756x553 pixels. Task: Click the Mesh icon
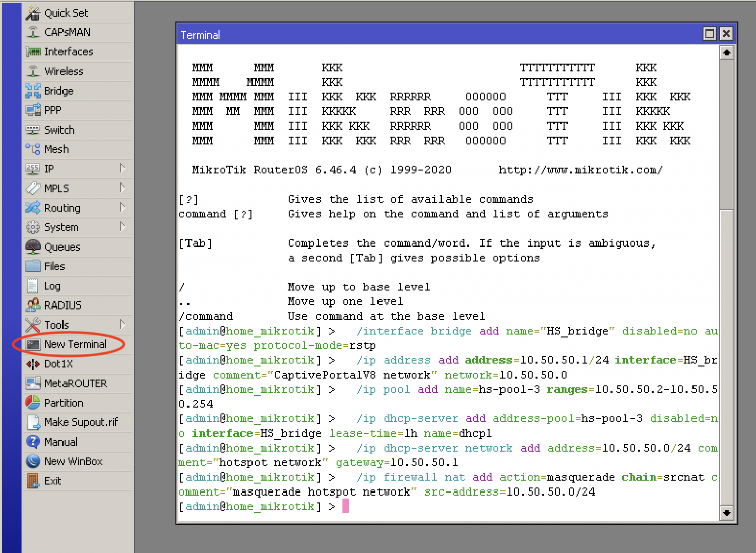33,149
